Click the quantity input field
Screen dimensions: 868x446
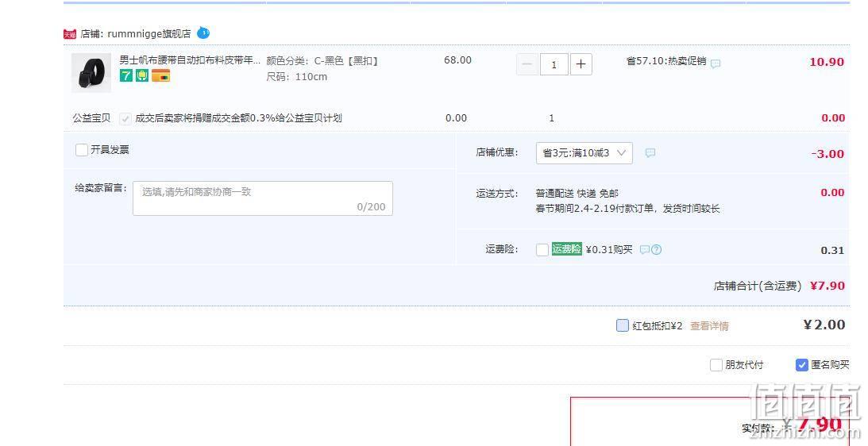[554, 65]
